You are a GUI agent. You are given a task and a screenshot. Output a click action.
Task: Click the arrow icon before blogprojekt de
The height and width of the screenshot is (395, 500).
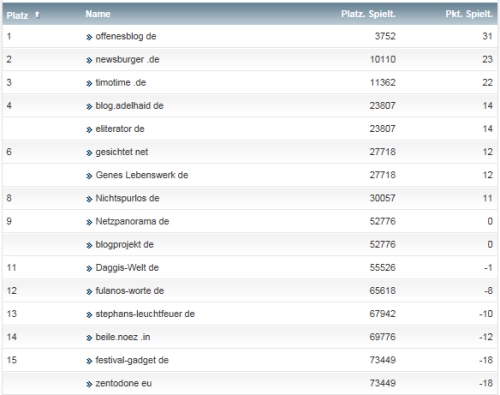[x=89, y=245]
